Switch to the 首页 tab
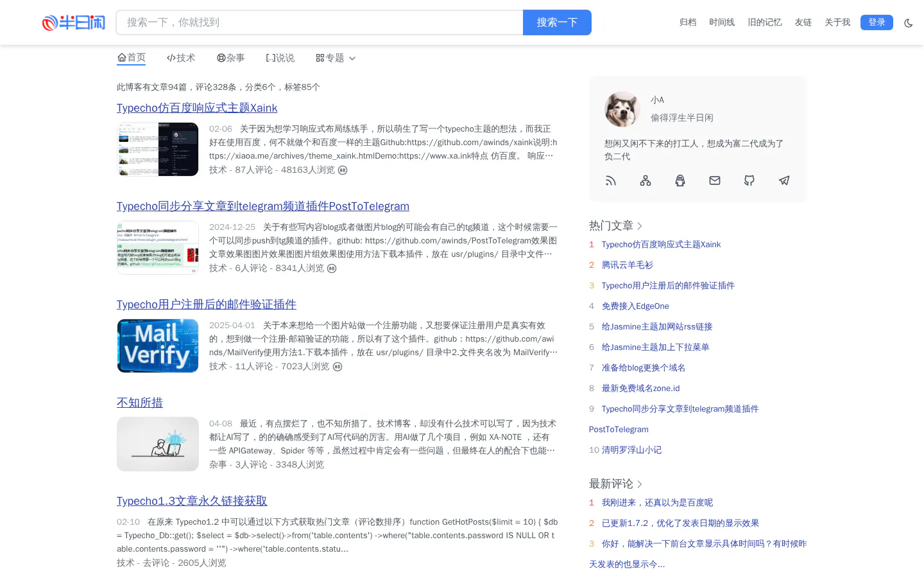This screenshot has height=578, width=924. [132, 58]
